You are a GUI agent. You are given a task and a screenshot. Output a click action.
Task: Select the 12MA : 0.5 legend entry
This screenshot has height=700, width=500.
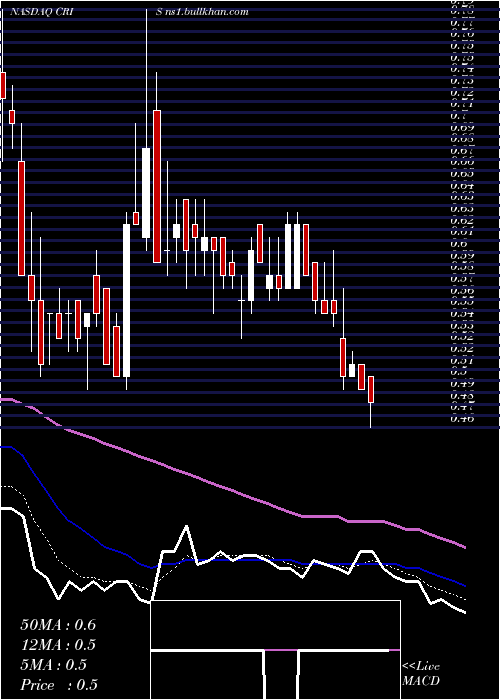58,645
